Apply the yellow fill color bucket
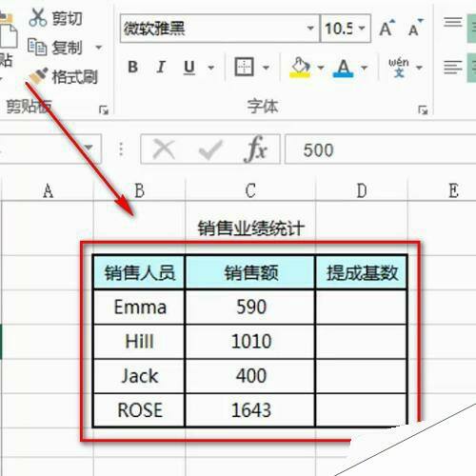The height and width of the screenshot is (476, 476). point(300,68)
